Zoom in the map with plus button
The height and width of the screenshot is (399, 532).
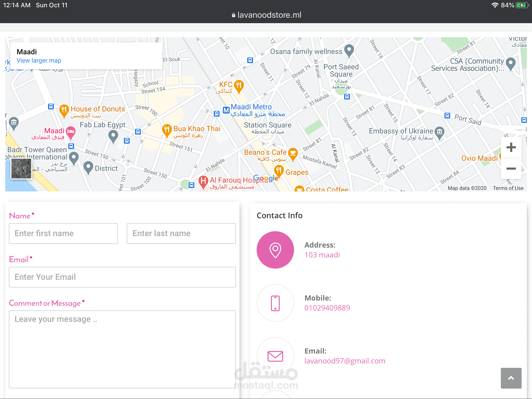coord(511,147)
